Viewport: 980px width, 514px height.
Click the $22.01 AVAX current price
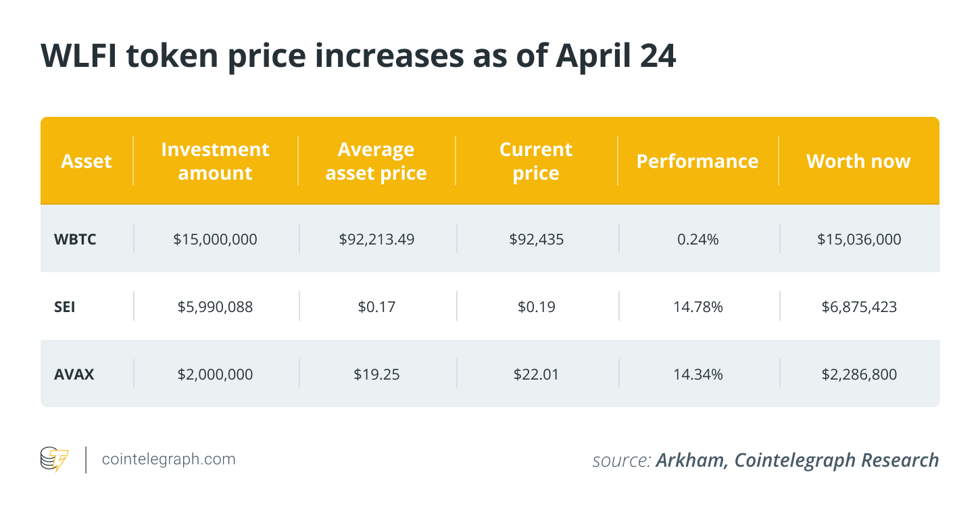tap(536, 374)
